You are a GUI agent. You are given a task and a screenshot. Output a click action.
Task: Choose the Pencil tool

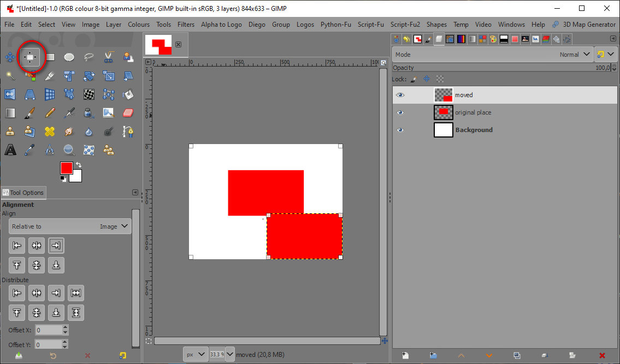[x=50, y=113]
